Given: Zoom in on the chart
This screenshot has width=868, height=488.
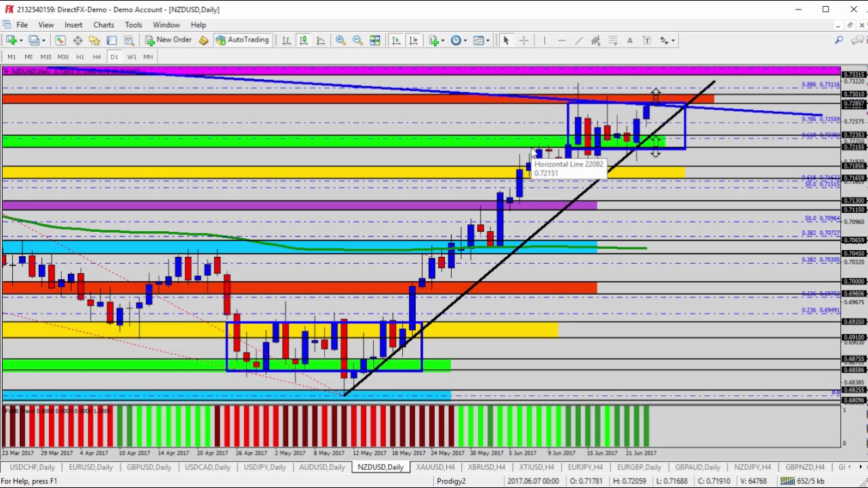Looking at the screenshot, I should [340, 41].
